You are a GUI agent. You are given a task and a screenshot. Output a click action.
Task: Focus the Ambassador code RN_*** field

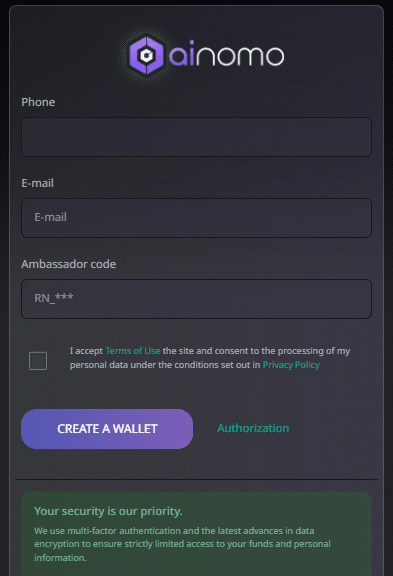click(196, 299)
